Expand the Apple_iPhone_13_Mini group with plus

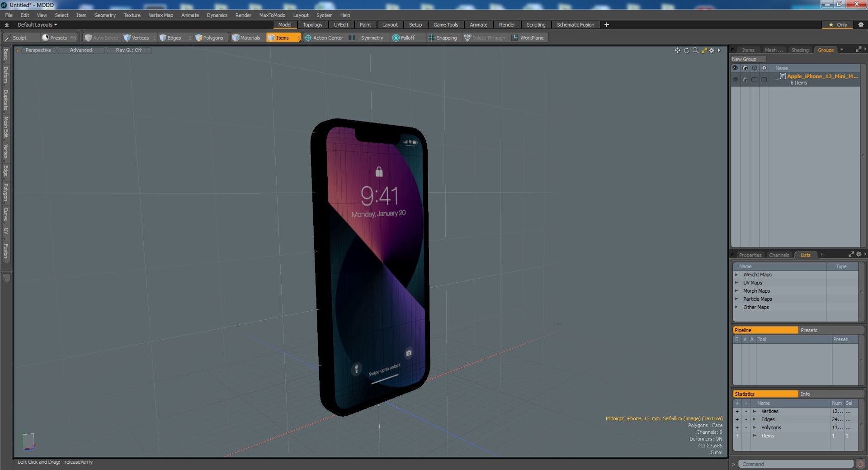point(777,79)
